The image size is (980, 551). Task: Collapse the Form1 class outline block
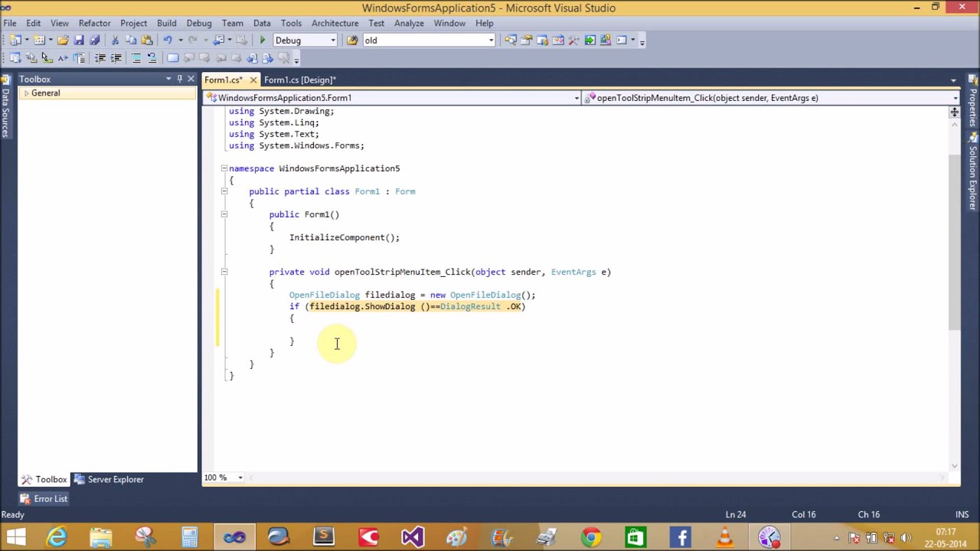tap(224, 191)
